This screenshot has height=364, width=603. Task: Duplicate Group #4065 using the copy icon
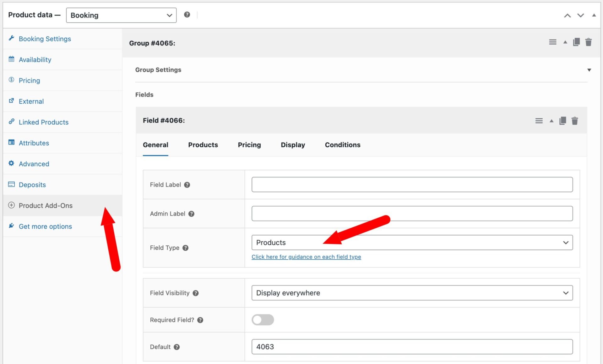click(x=576, y=42)
